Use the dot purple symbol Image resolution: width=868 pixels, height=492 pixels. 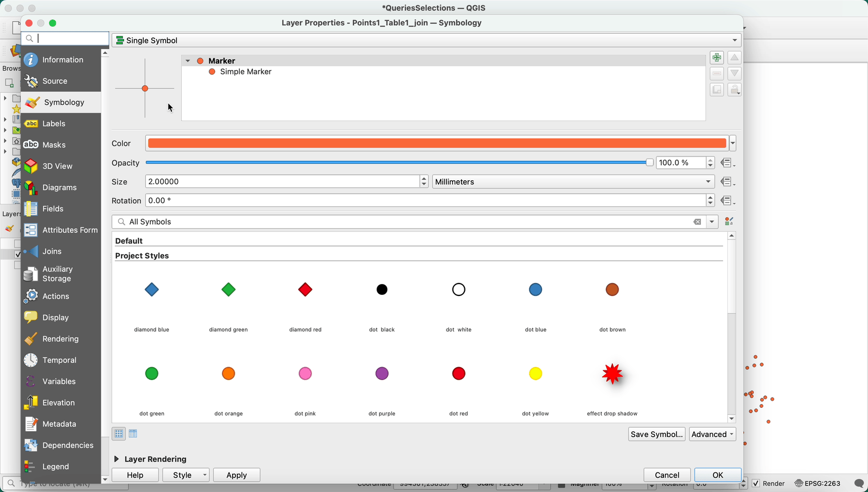(x=382, y=374)
